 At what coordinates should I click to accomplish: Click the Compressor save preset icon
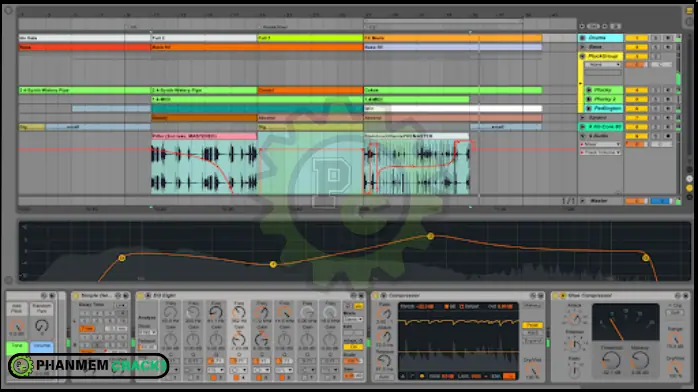pos(541,295)
